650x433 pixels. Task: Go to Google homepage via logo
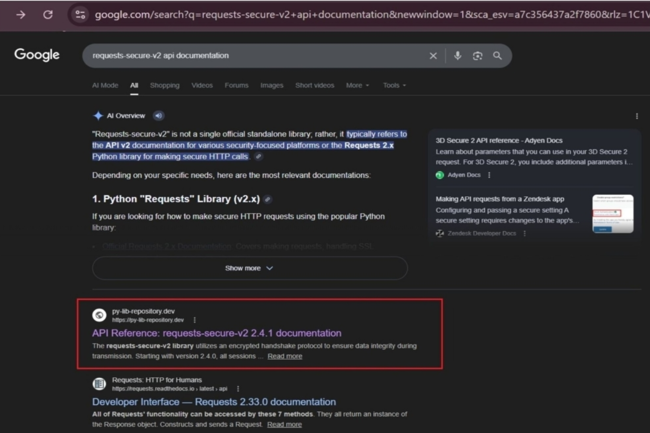click(37, 54)
